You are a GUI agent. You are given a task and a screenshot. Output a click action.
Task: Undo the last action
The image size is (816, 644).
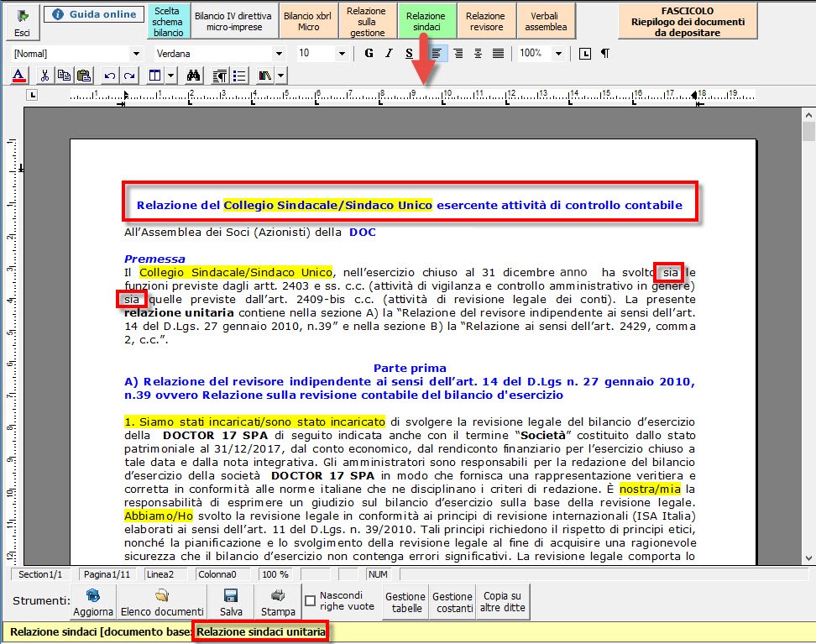pos(109,76)
